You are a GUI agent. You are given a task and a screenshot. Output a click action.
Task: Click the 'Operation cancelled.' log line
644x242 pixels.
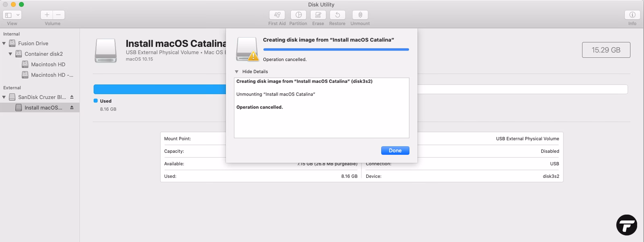260,107
